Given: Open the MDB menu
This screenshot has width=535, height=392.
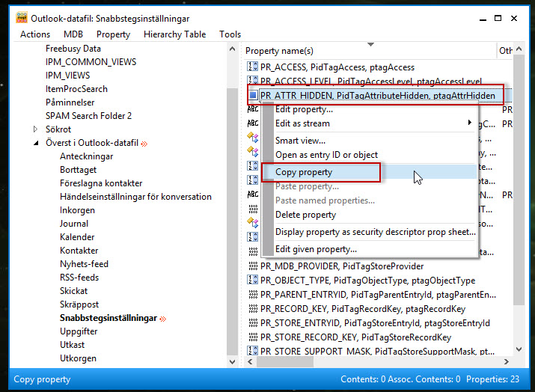Looking at the screenshot, I should point(73,34).
